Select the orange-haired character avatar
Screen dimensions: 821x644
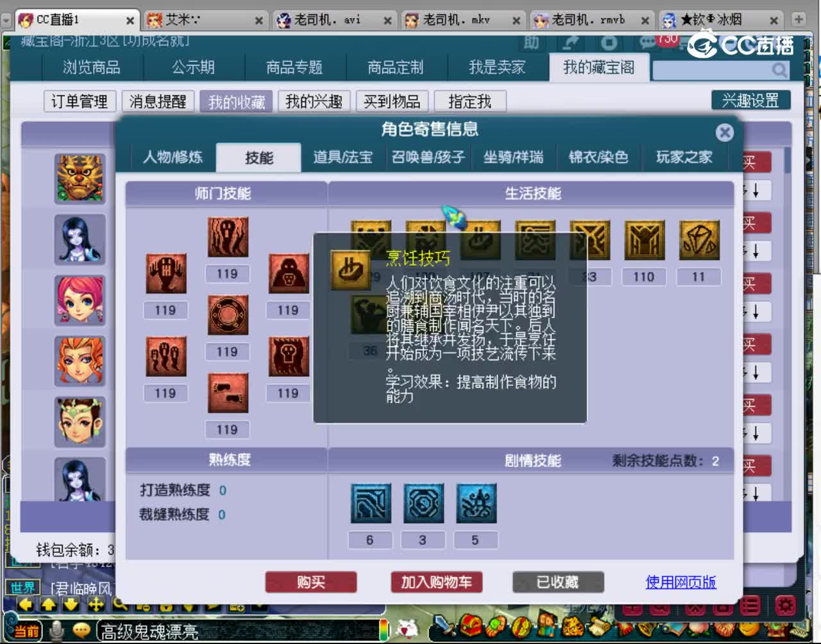pyautogui.click(x=80, y=360)
